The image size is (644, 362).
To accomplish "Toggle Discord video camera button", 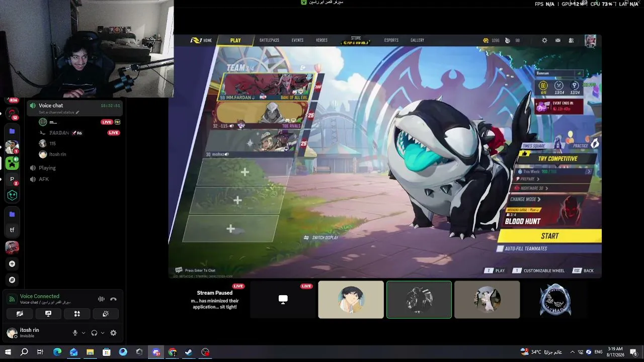I will 20,314.
